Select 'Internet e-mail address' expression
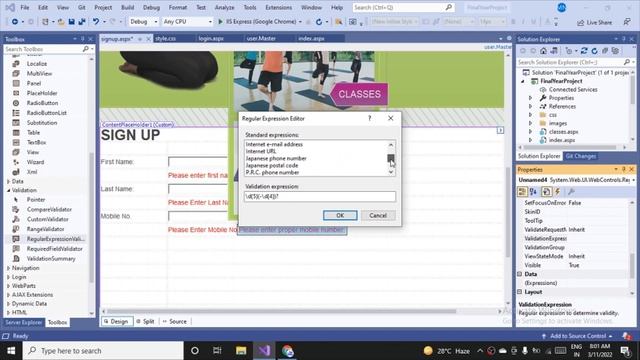Image resolution: width=640 pixels, height=360 pixels. pos(274,144)
